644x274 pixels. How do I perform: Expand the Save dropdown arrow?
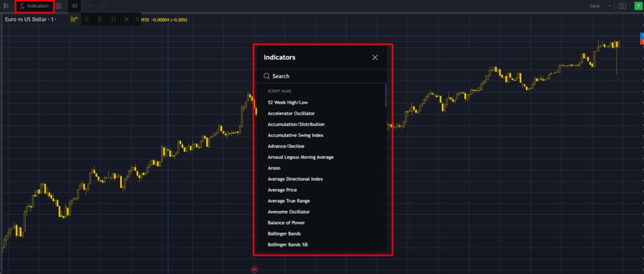pyautogui.click(x=609, y=6)
